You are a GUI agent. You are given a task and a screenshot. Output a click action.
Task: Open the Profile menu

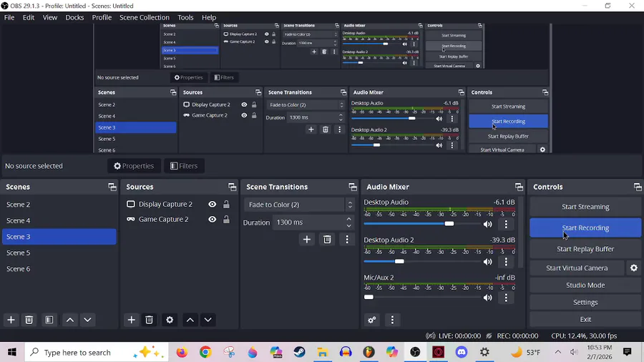pos(102,17)
